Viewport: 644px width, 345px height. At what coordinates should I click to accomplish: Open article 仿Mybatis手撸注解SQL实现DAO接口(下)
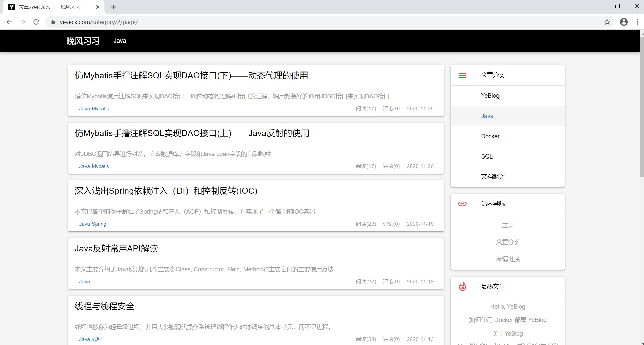click(x=191, y=76)
